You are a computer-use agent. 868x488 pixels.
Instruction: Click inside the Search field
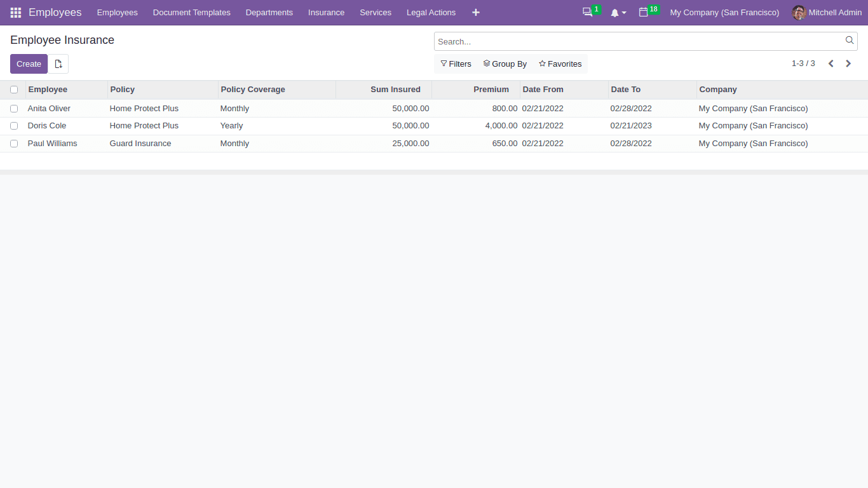(635, 41)
